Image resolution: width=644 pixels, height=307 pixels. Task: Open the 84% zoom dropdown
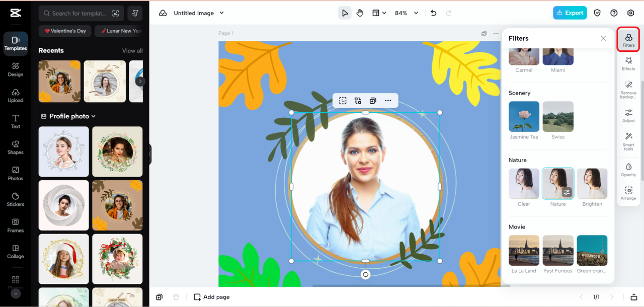[x=407, y=13]
